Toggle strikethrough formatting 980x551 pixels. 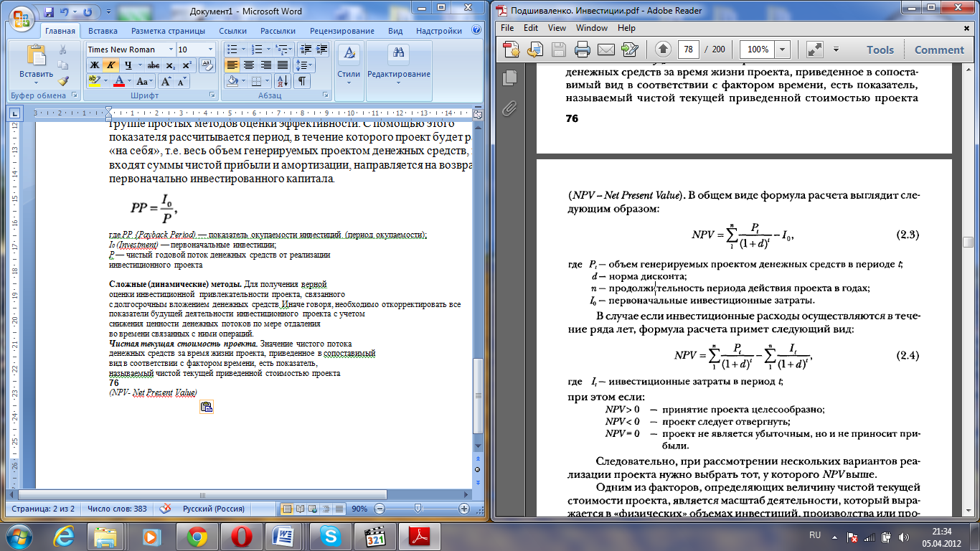(x=152, y=65)
